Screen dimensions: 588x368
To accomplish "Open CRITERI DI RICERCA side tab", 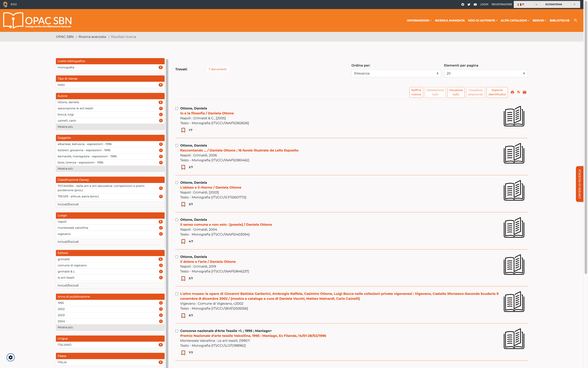I will click(x=579, y=184).
